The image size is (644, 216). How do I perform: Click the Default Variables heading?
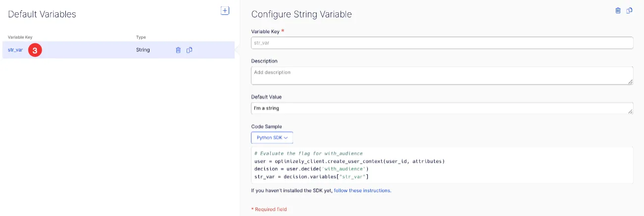click(42, 14)
